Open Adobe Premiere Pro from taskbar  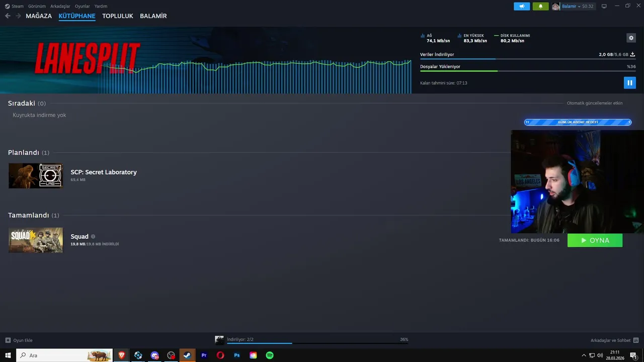point(204,355)
